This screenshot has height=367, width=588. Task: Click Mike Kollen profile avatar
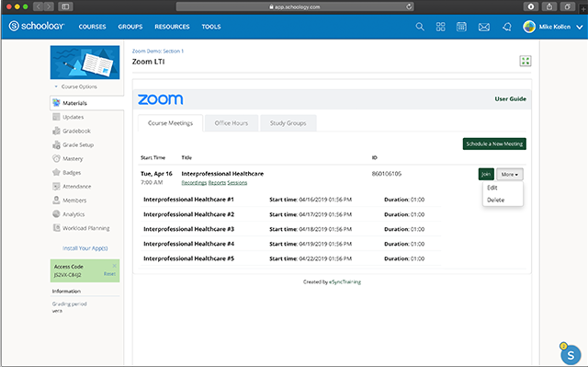[529, 27]
